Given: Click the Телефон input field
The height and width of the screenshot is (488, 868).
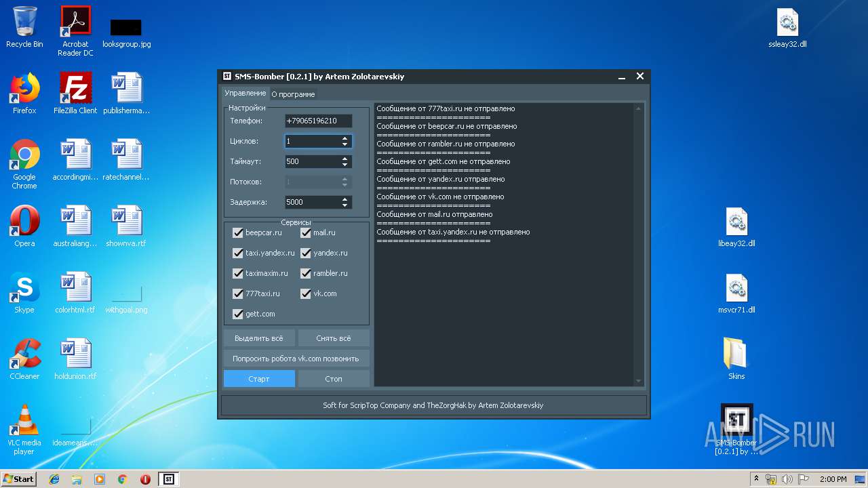Looking at the screenshot, I should 318,121.
